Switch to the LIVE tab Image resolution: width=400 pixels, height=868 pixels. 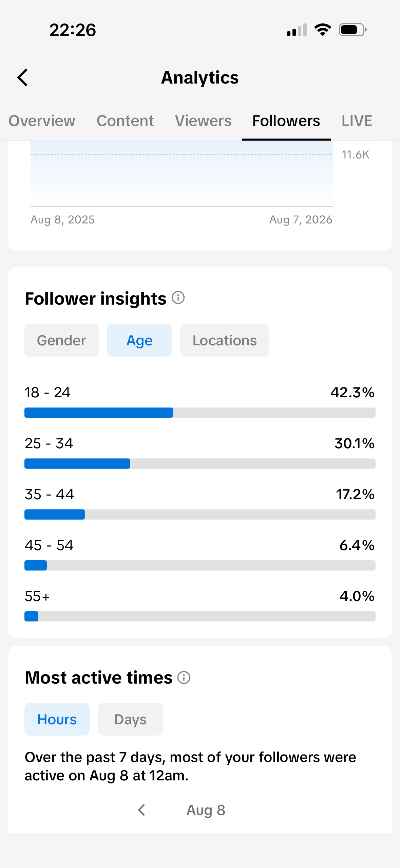357,121
